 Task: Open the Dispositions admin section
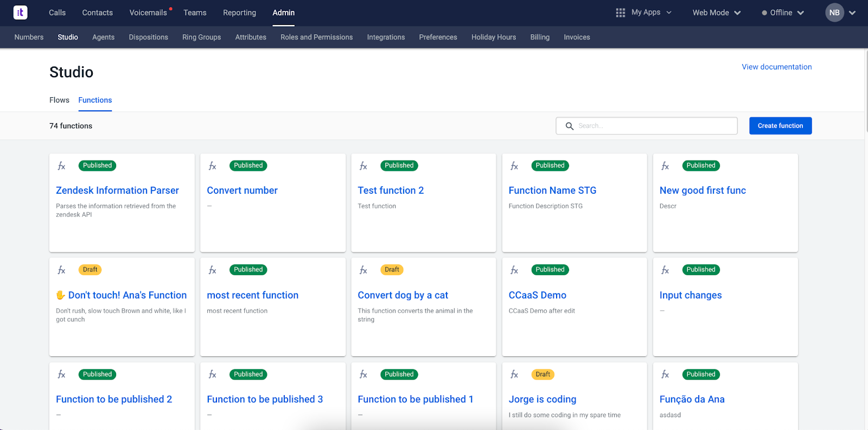click(149, 37)
